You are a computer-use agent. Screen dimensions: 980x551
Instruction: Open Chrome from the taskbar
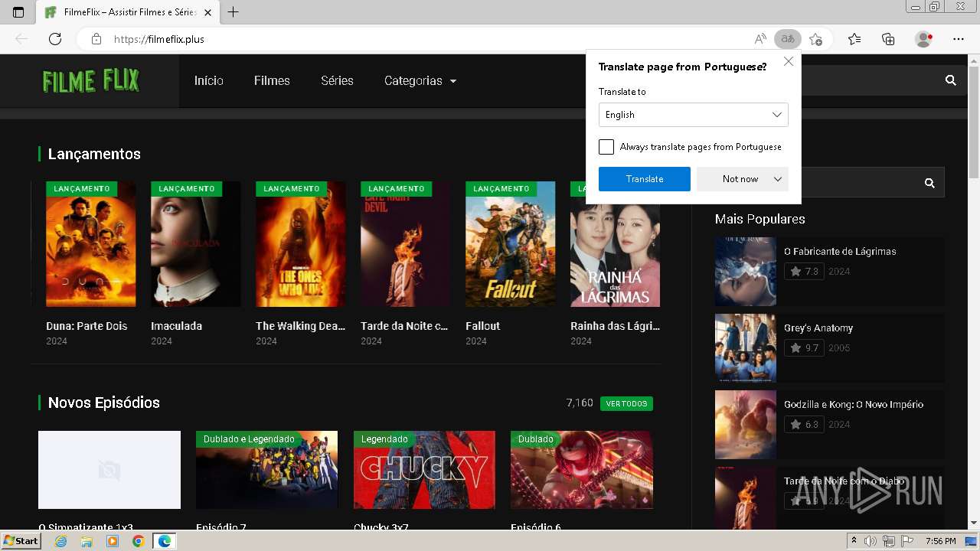pyautogui.click(x=138, y=541)
